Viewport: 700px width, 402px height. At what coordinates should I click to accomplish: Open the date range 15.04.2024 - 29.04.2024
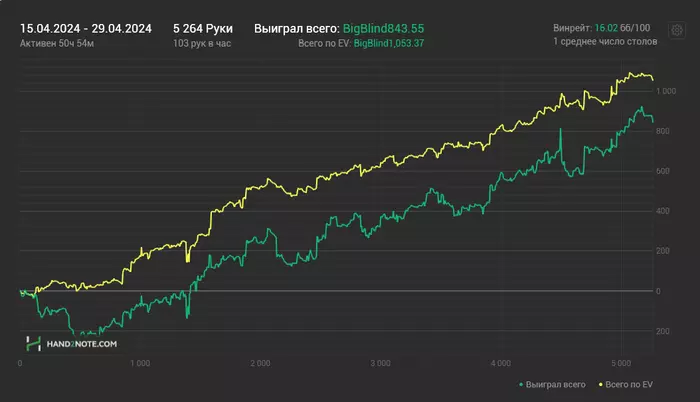tap(86, 29)
